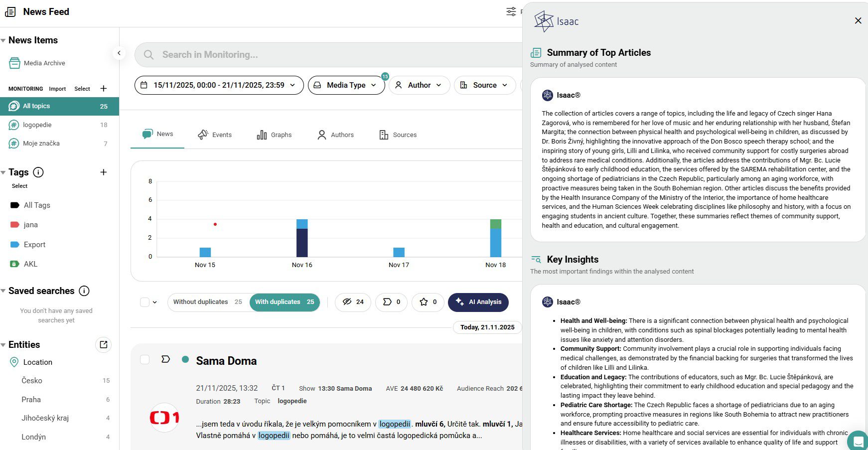Collapse the sidebar with the arrow button

[x=119, y=53]
